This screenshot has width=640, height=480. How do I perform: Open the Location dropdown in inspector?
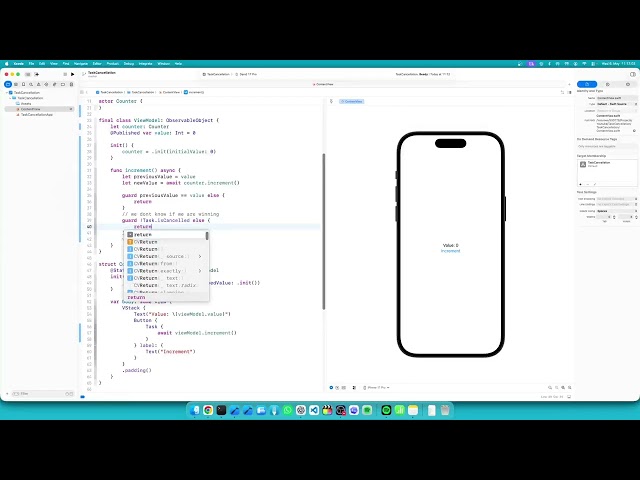[617, 111]
